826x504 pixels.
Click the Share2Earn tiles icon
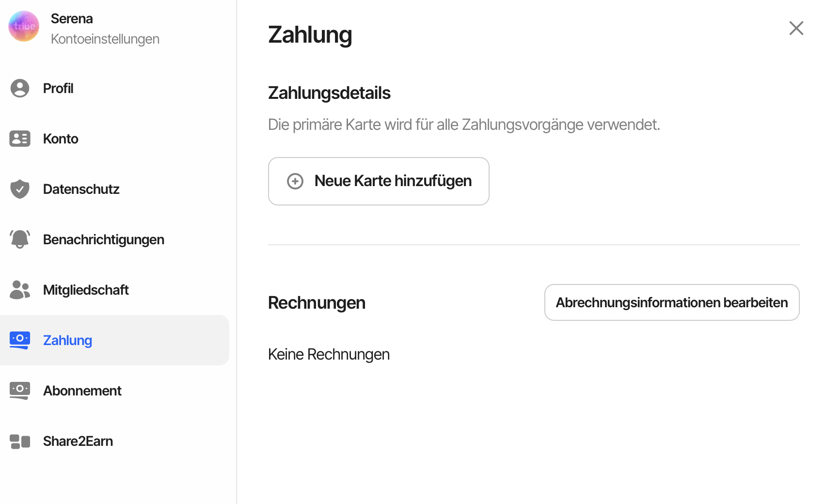pyautogui.click(x=20, y=441)
